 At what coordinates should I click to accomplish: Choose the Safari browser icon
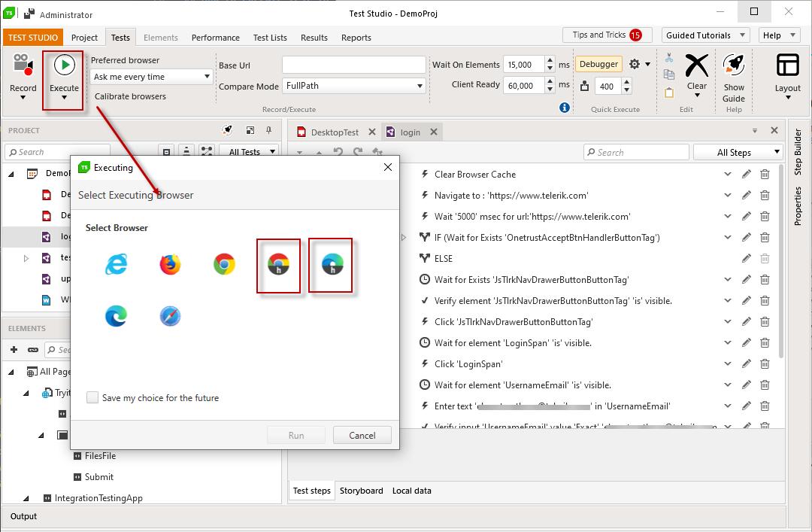pos(170,316)
